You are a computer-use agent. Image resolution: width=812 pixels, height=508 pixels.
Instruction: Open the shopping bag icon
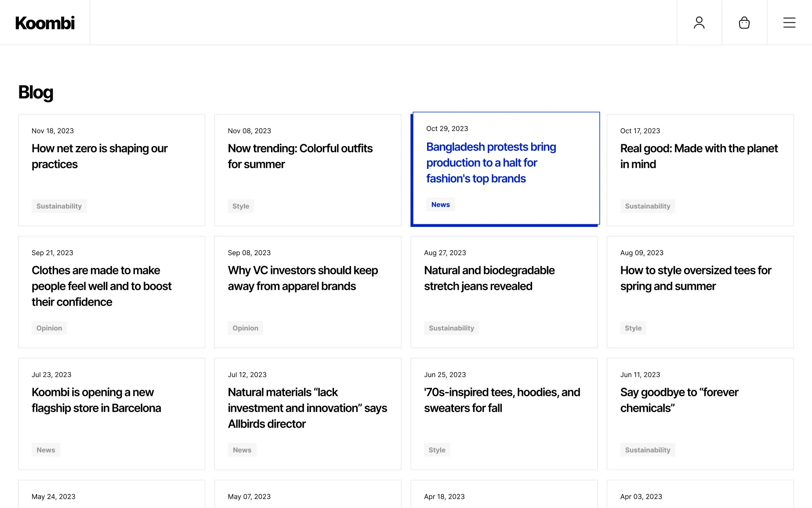coord(744,22)
